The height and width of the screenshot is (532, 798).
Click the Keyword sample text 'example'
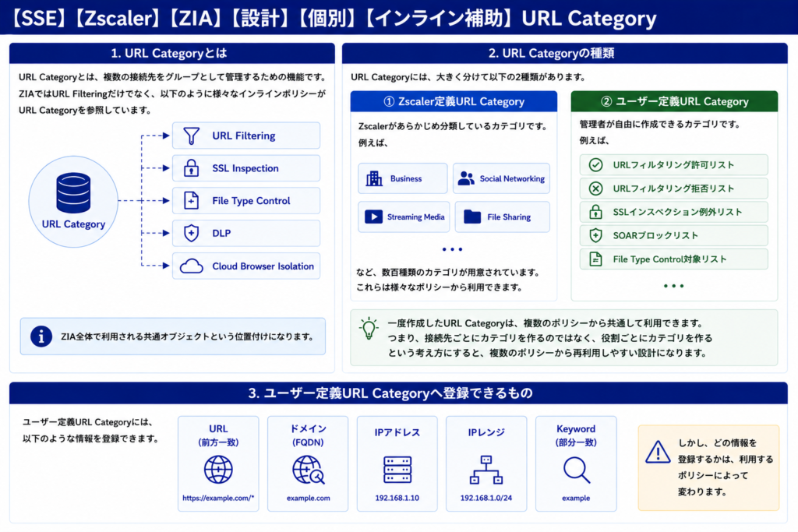tap(576, 498)
